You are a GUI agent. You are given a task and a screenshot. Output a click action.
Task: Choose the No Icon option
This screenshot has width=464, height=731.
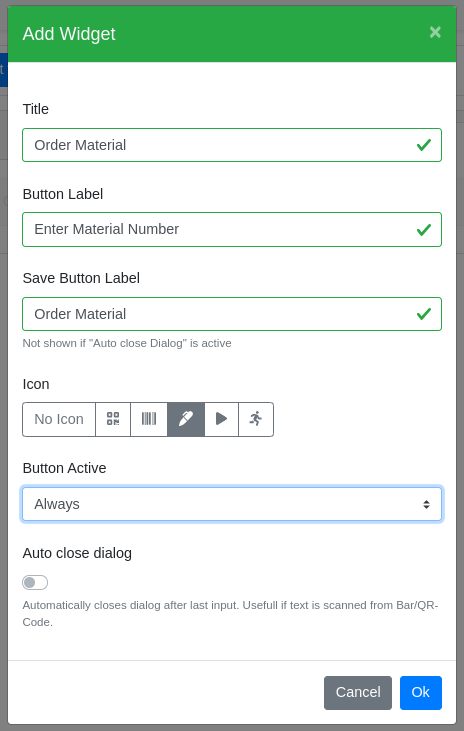(x=59, y=419)
